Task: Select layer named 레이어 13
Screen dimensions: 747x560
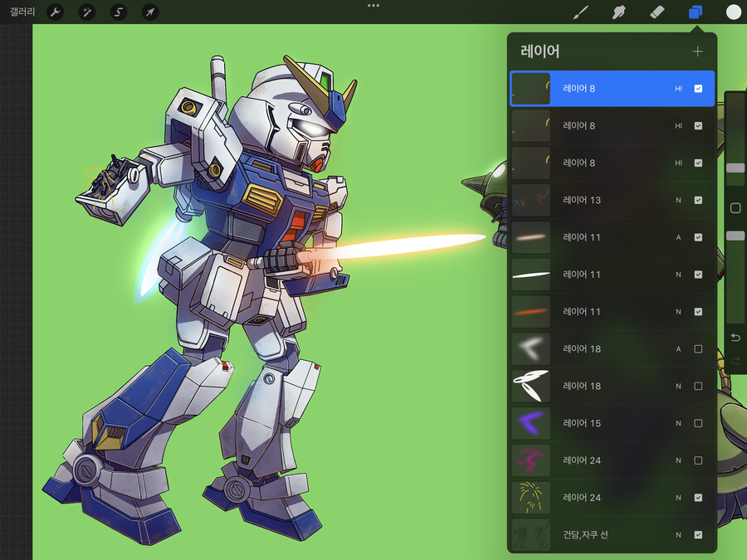Action: click(x=582, y=200)
